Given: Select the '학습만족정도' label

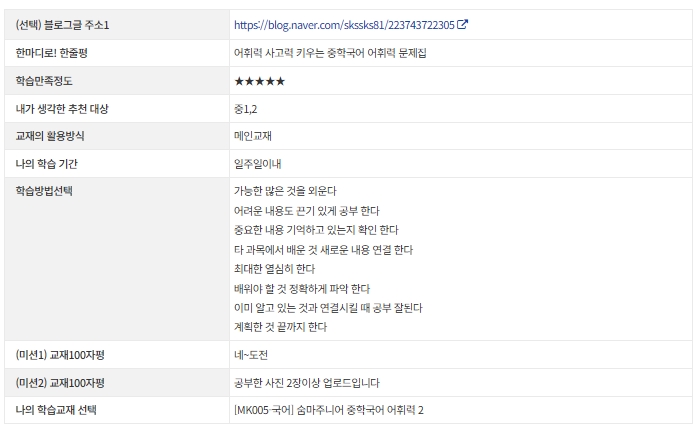Looking at the screenshot, I should click(x=44, y=81).
